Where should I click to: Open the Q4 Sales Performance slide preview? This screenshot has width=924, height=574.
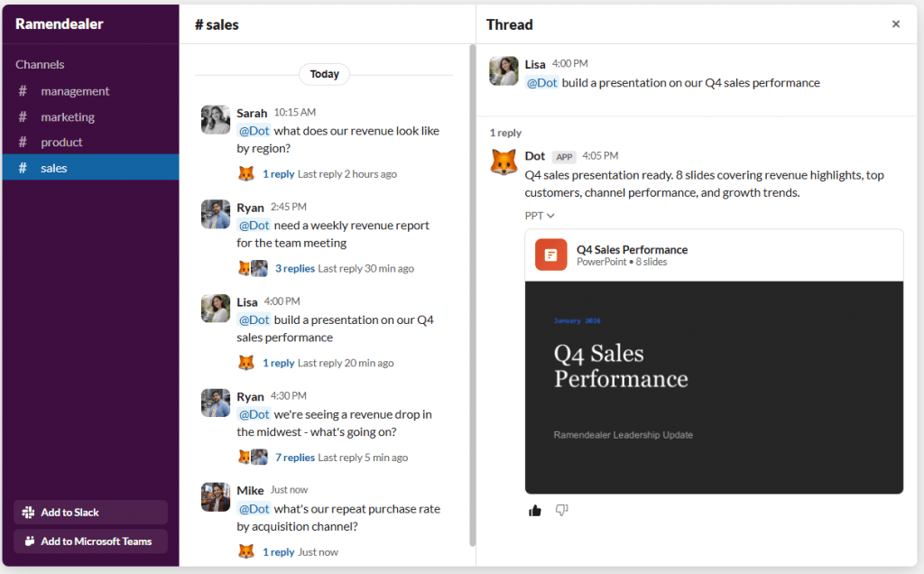[x=715, y=387]
